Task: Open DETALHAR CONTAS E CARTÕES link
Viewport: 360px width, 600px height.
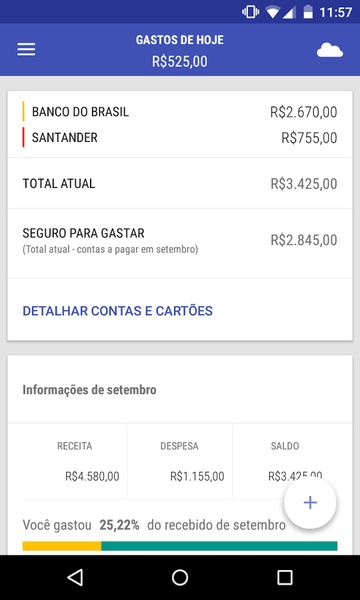Action: click(117, 311)
